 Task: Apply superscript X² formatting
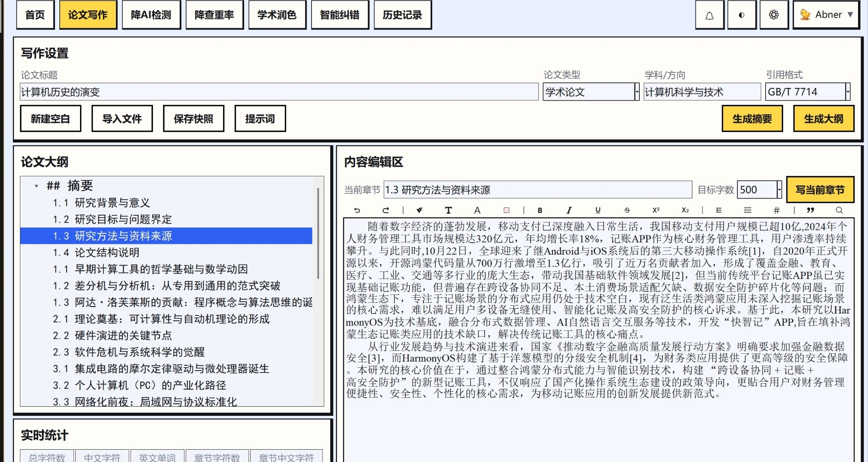(x=656, y=210)
